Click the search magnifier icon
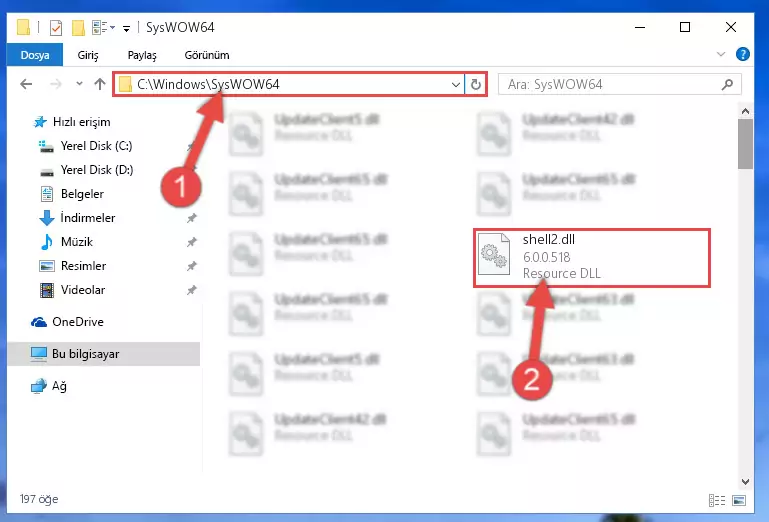 727,84
